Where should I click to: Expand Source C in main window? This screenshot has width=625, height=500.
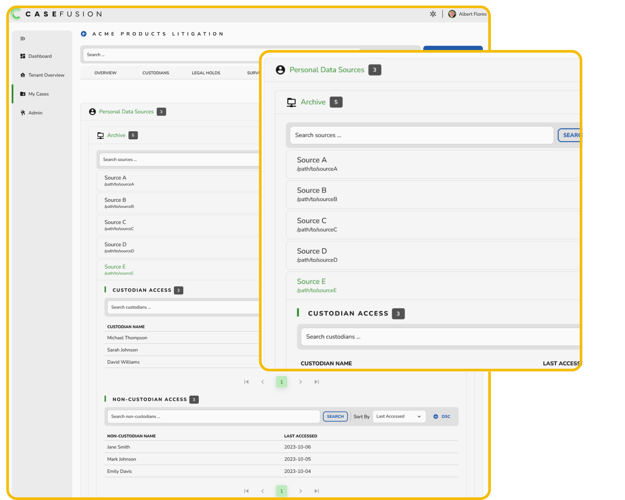178,225
